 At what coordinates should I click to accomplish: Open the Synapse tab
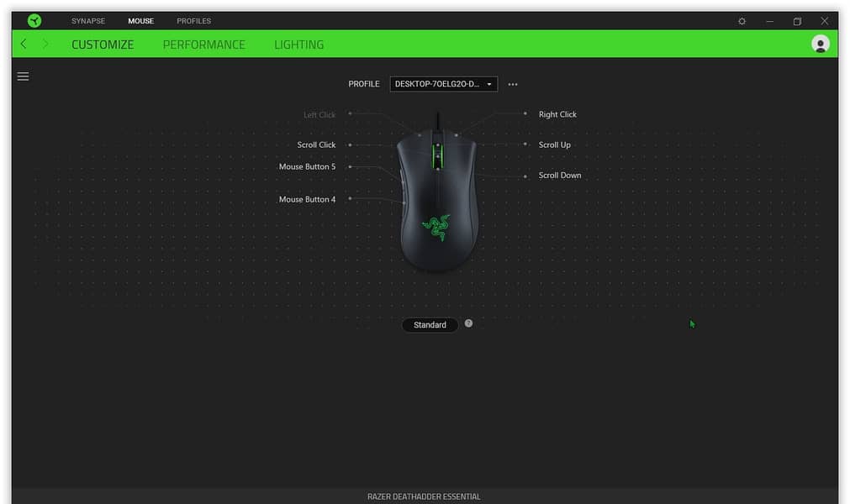tap(88, 21)
